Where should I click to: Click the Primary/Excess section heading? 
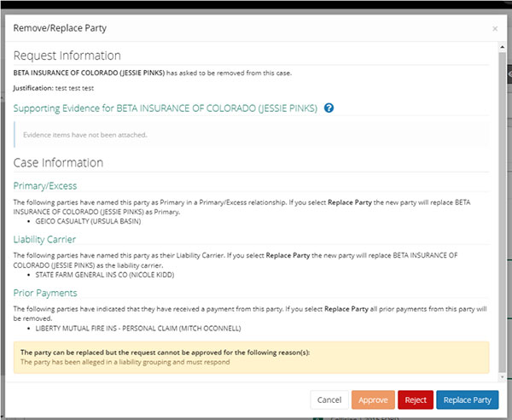45,186
